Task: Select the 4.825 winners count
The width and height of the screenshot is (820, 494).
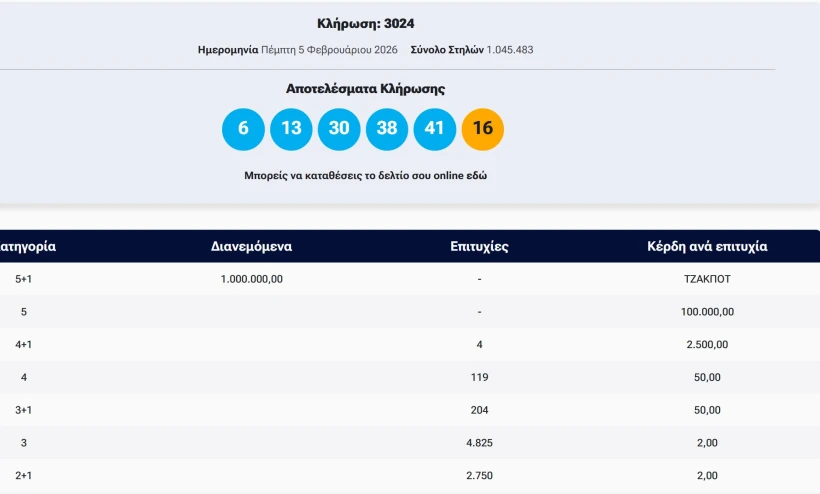Action: point(480,443)
